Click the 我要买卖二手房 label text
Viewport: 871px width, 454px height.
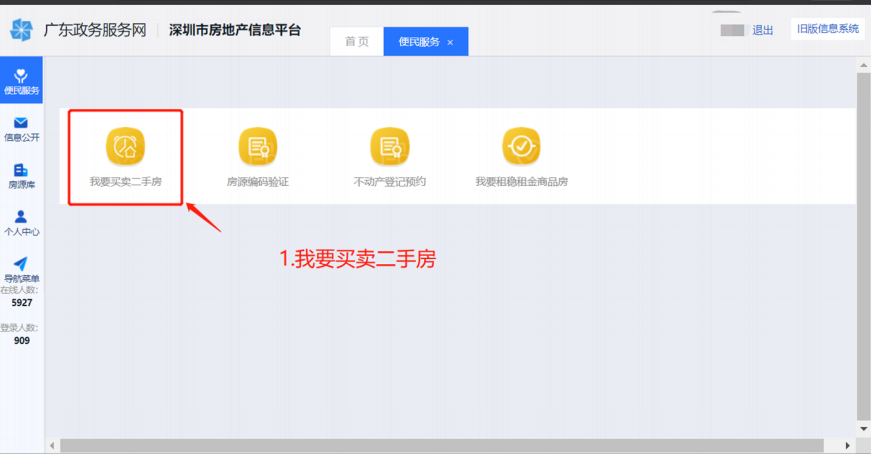[126, 182]
